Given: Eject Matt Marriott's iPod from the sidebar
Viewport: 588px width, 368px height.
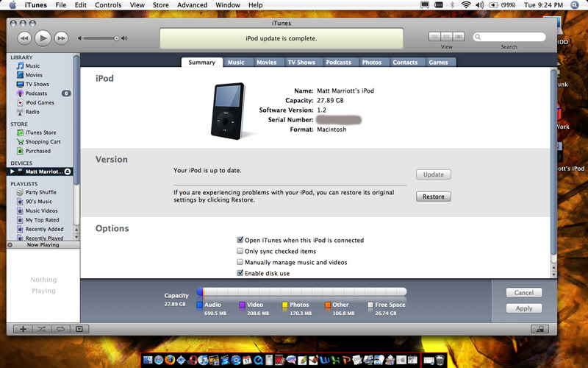Looking at the screenshot, I should pos(68,171).
